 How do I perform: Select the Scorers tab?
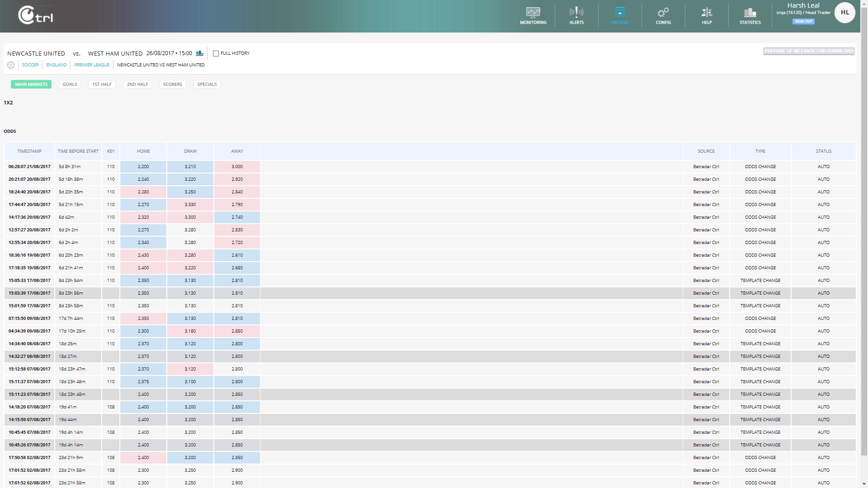pos(172,84)
